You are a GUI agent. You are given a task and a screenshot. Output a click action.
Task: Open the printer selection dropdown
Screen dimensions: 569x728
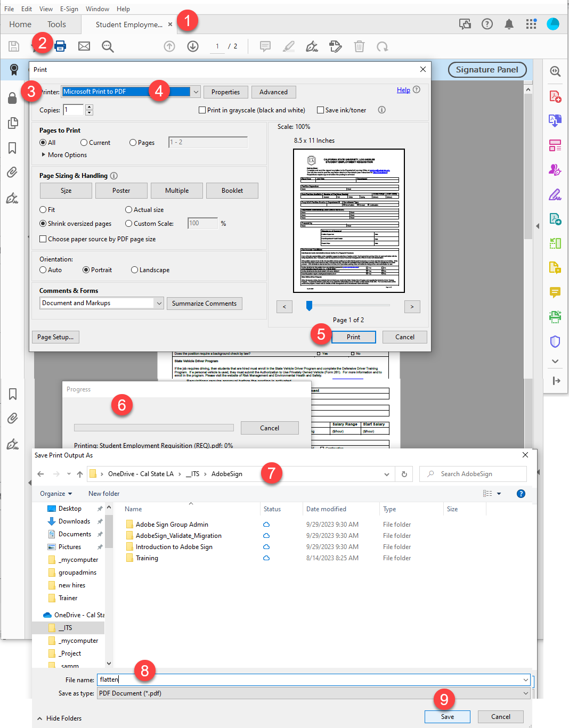[196, 92]
